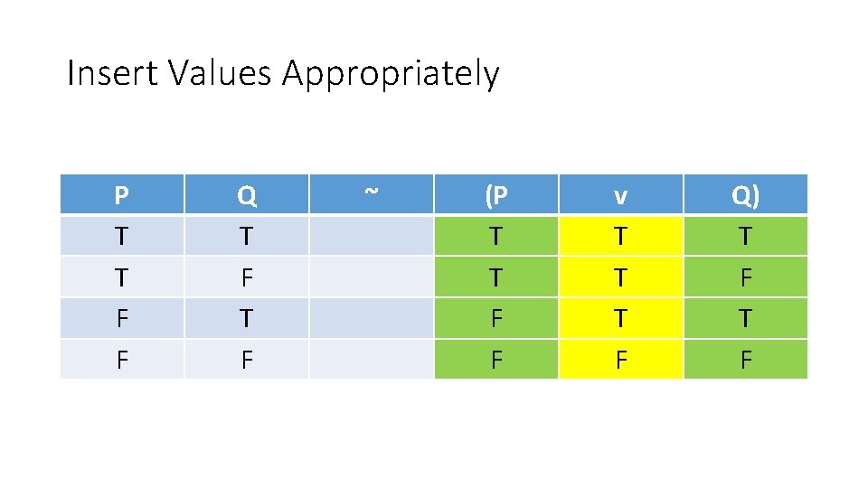Click the empty negation cell in the second row
868x488 pixels.
point(372,277)
